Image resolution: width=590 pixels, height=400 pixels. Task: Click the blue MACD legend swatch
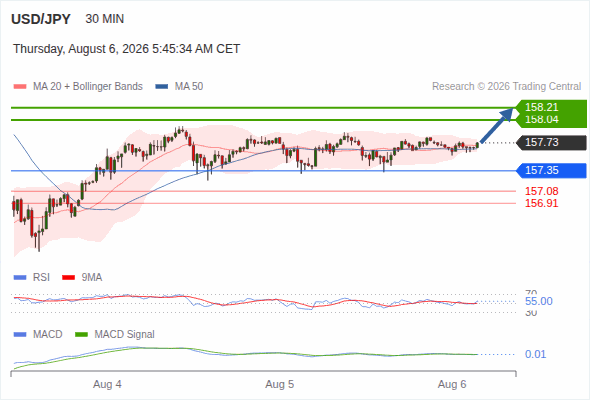pos(20,335)
